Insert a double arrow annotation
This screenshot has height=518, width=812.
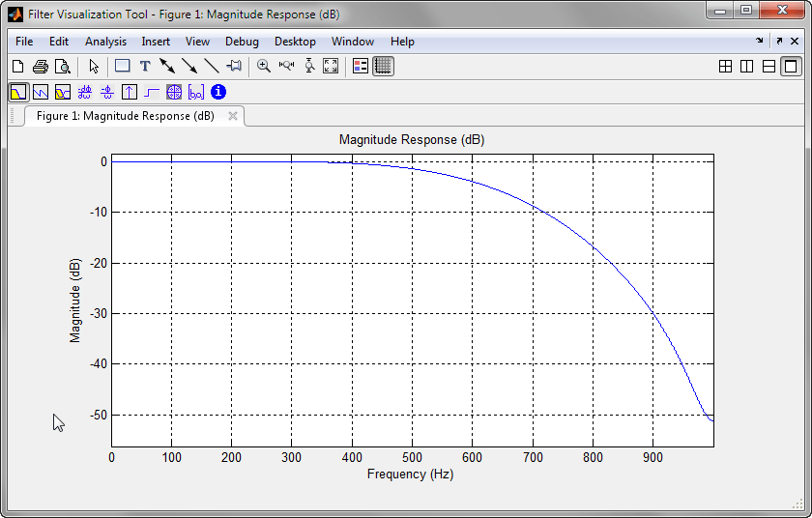tap(167, 67)
